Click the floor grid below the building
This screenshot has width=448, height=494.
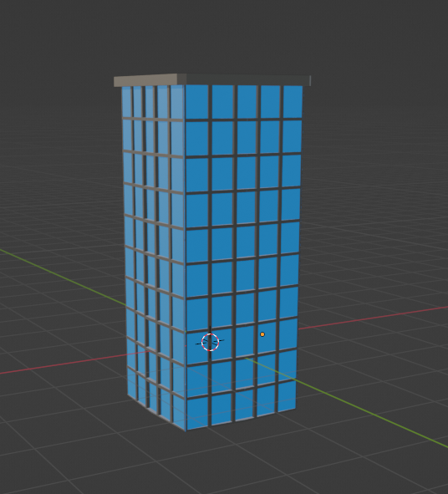click(x=221, y=463)
